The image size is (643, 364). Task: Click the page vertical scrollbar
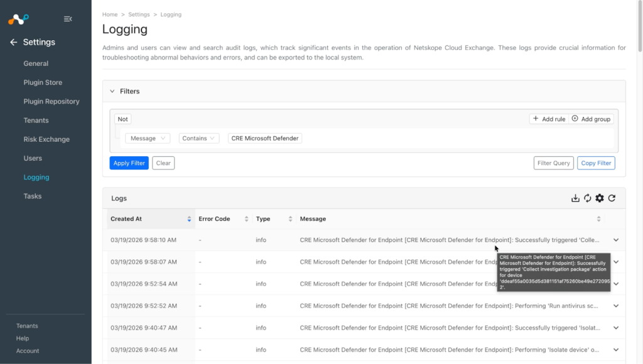[x=640, y=26]
